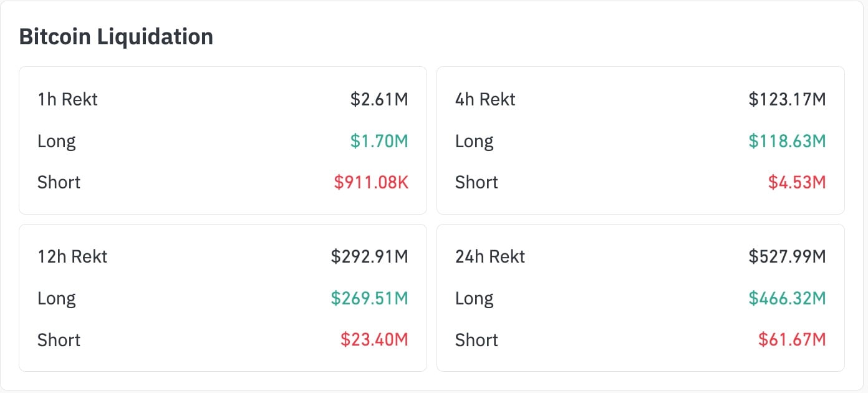Viewport: 868px width, 393px height.
Task: Click the 1h Short value $911.08K
Action: (x=371, y=182)
